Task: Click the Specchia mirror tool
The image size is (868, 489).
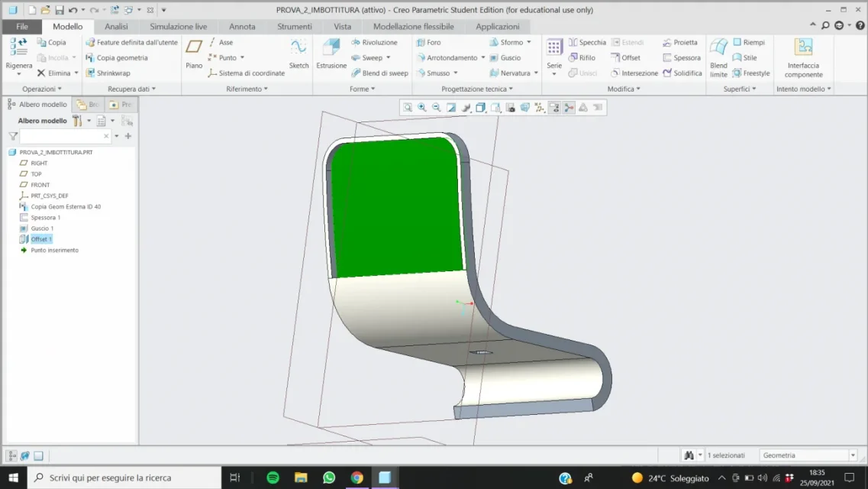Action: tap(587, 42)
